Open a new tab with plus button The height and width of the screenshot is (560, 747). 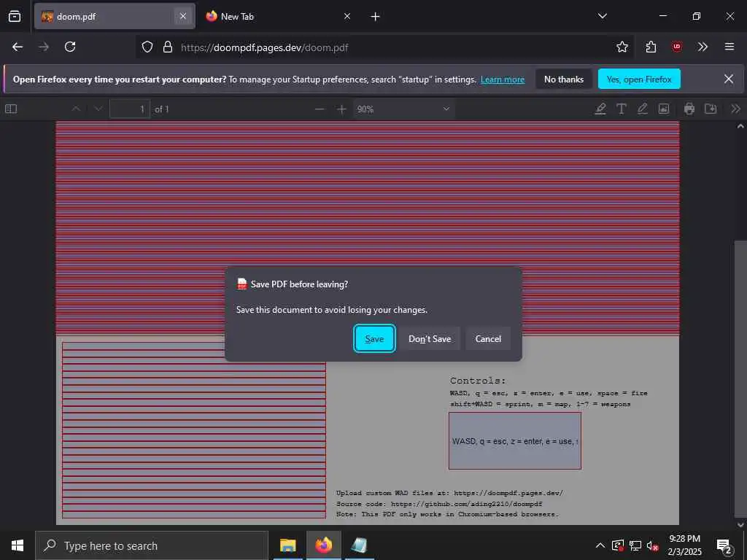coord(376,17)
